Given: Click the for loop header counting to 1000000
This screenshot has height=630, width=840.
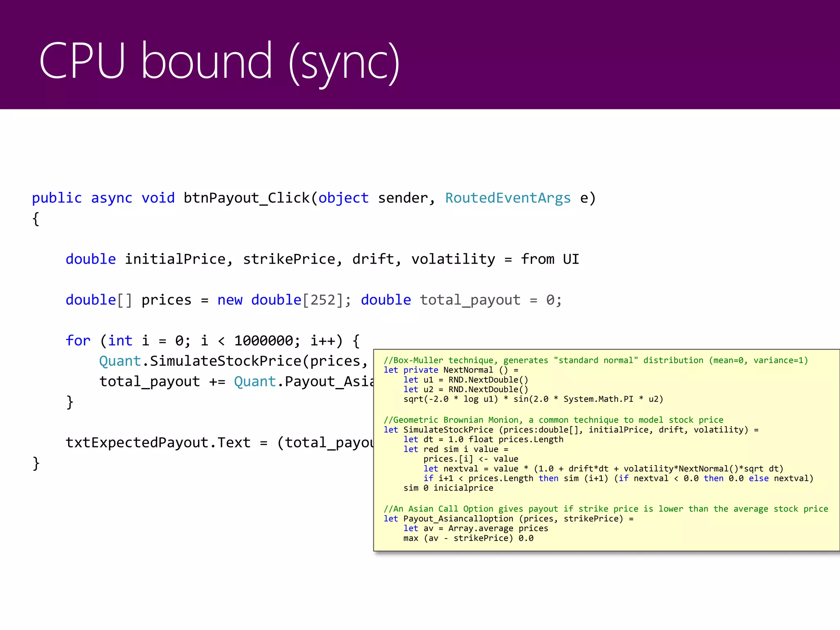Looking at the screenshot, I should pyautogui.click(x=213, y=340).
